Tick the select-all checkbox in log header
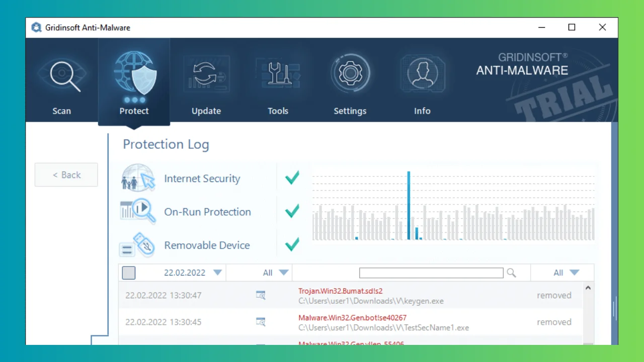Viewport: 644px width, 362px height. [129, 273]
